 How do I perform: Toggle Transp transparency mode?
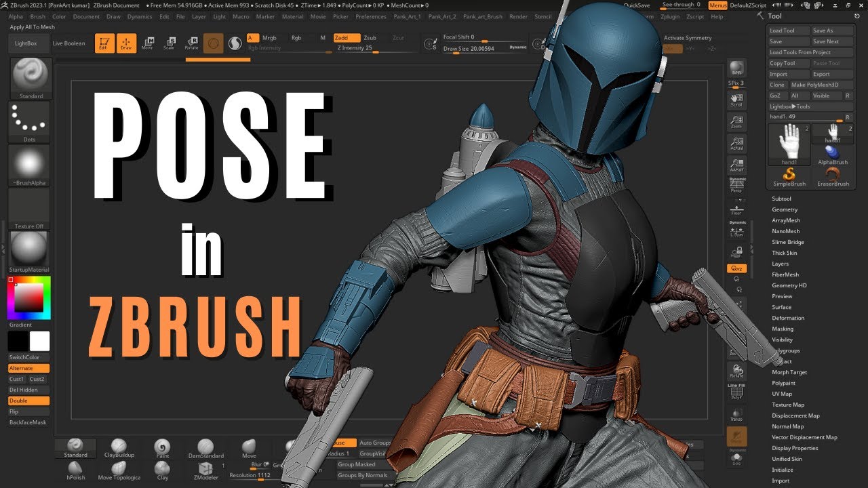tap(737, 415)
